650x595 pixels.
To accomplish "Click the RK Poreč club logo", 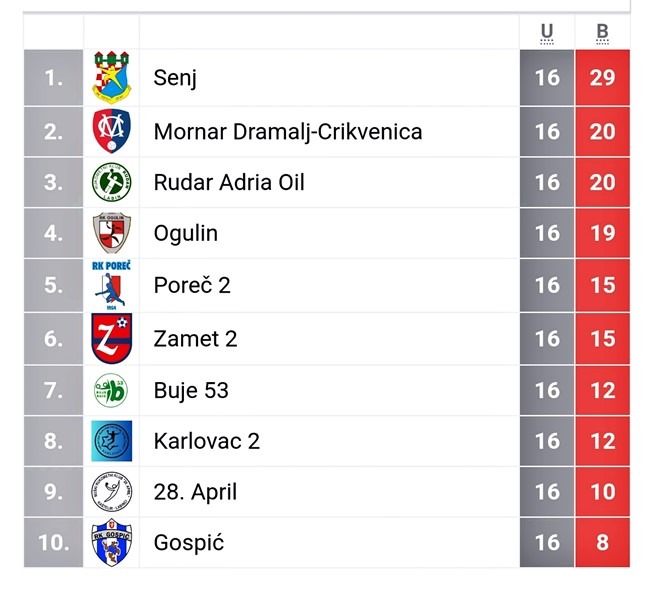I will [111, 285].
